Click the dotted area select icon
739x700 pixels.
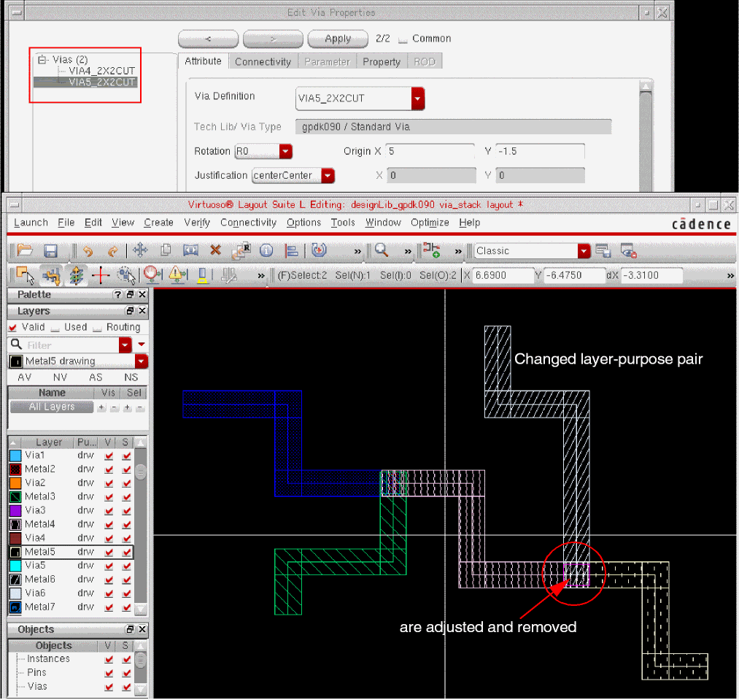coord(125,275)
